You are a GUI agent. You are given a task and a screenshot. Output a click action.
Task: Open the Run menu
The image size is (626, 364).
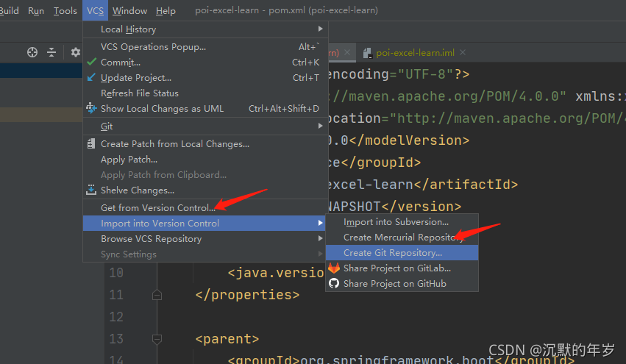coord(36,11)
